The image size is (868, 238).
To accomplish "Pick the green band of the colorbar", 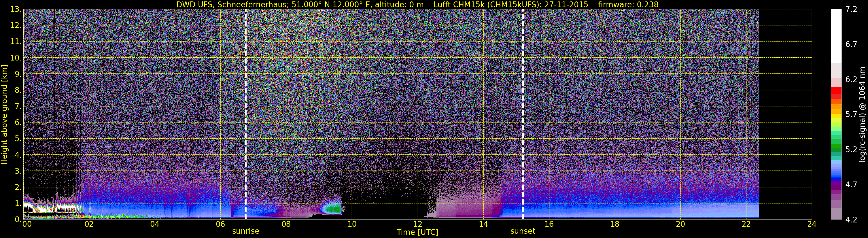I will point(836,146).
